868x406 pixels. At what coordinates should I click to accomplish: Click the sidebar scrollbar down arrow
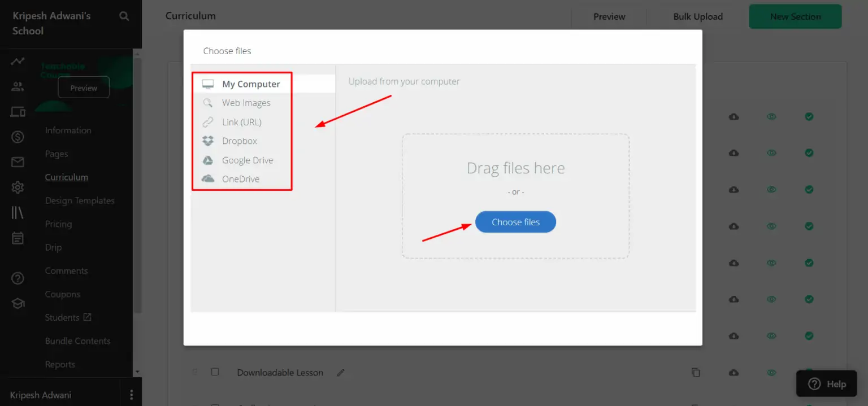click(137, 372)
